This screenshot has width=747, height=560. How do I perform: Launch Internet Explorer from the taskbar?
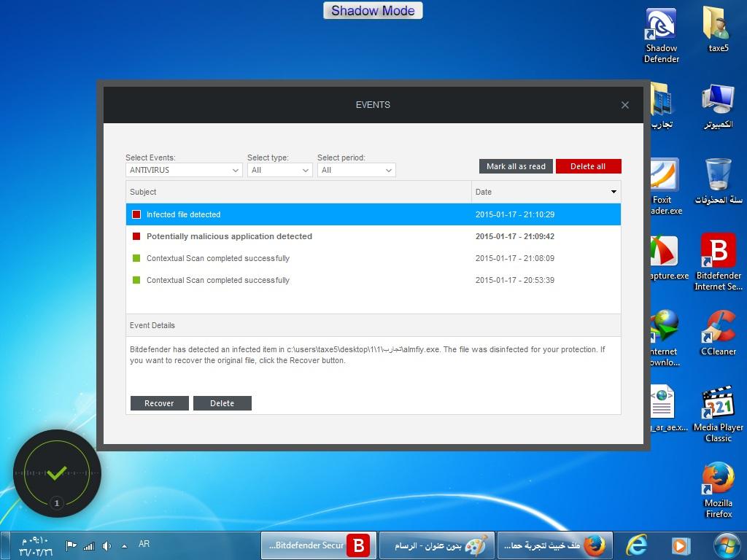pos(636,545)
